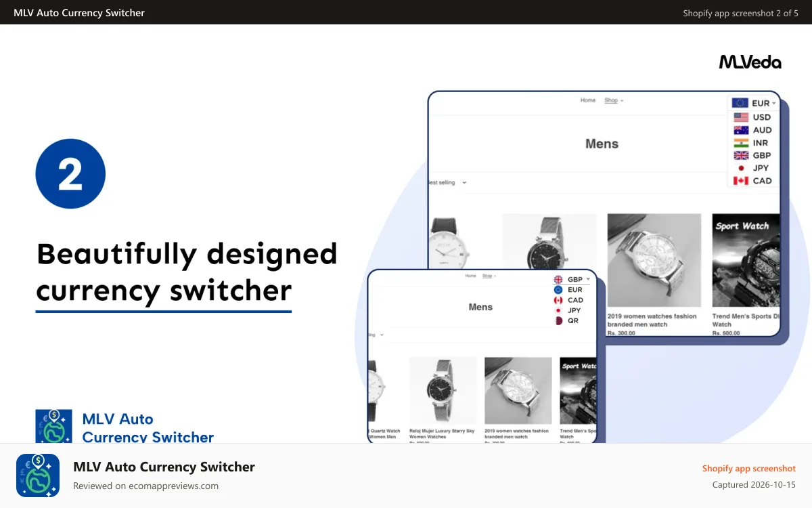Expand the Best selling sort dropdown
Screen dimensions: 812x508
click(448, 182)
